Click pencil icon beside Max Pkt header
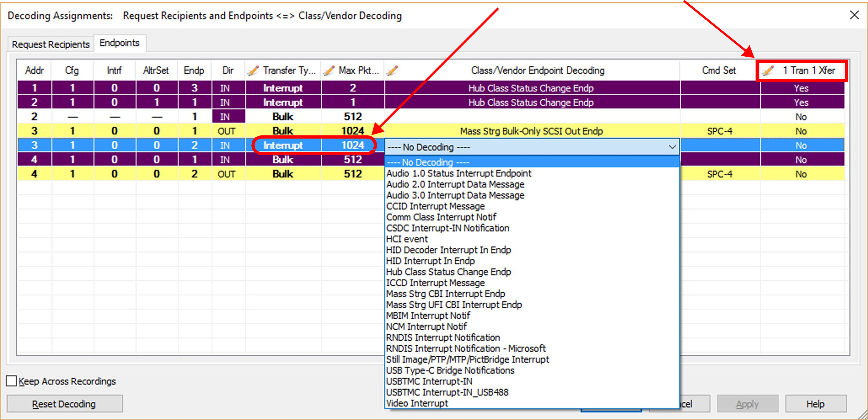The image size is (868, 420). point(329,70)
